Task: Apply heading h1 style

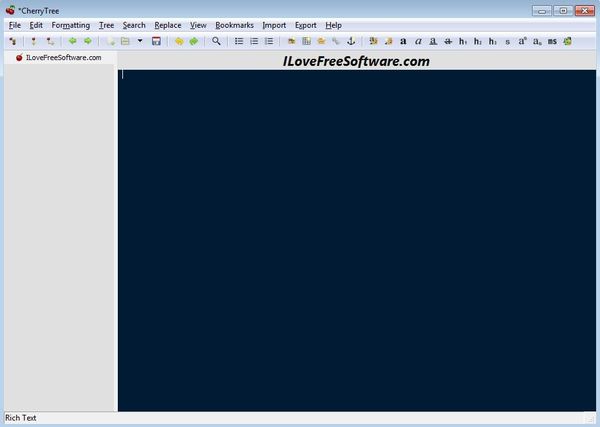Action: tap(463, 41)
